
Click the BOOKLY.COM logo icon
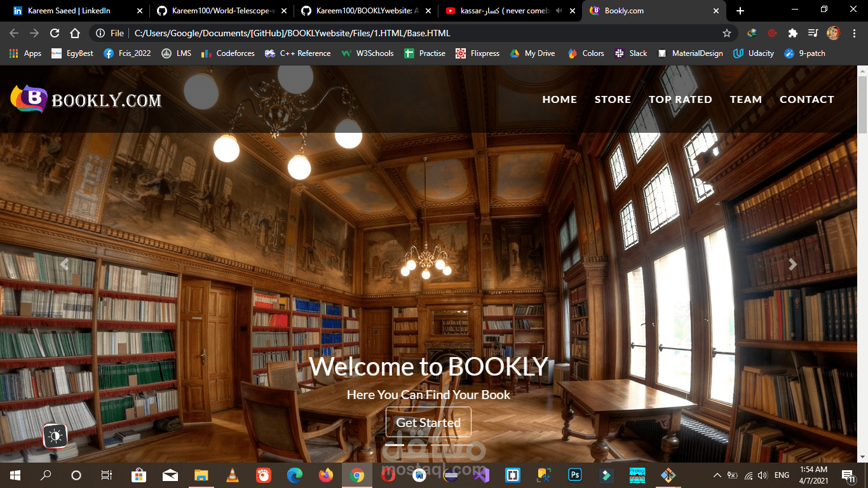point(28,98)
